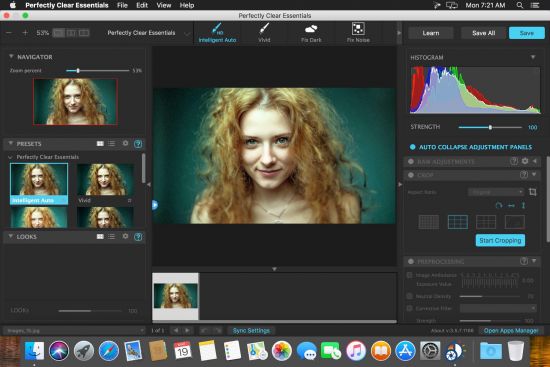Image resolution: width=550 pixels, height=367 pixels.
Task: Open the Help menu
Action: coord(187,5)
